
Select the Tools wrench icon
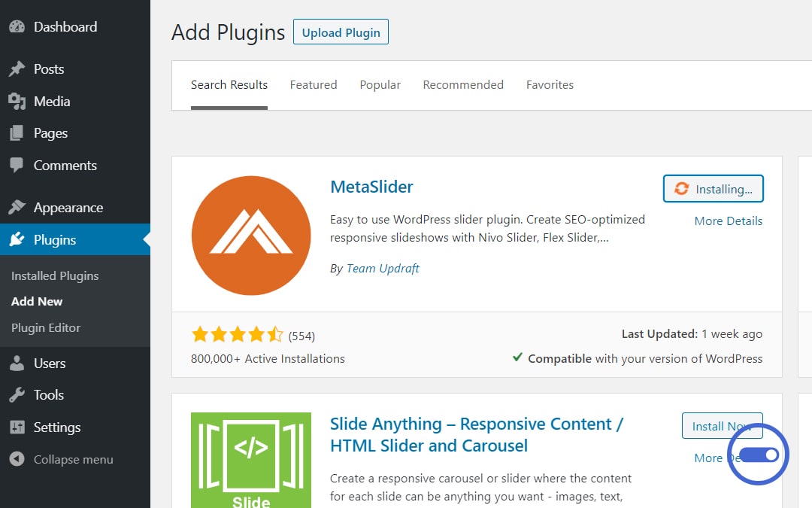[17, 395]
